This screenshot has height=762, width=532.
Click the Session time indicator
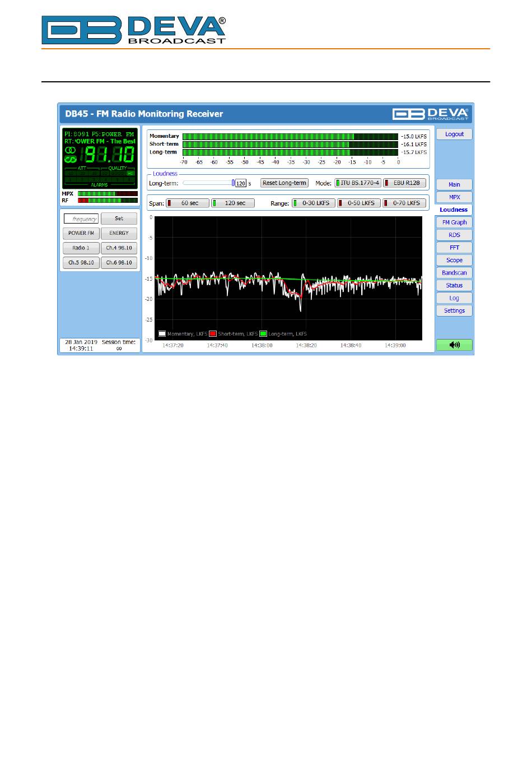coord(119,345)
